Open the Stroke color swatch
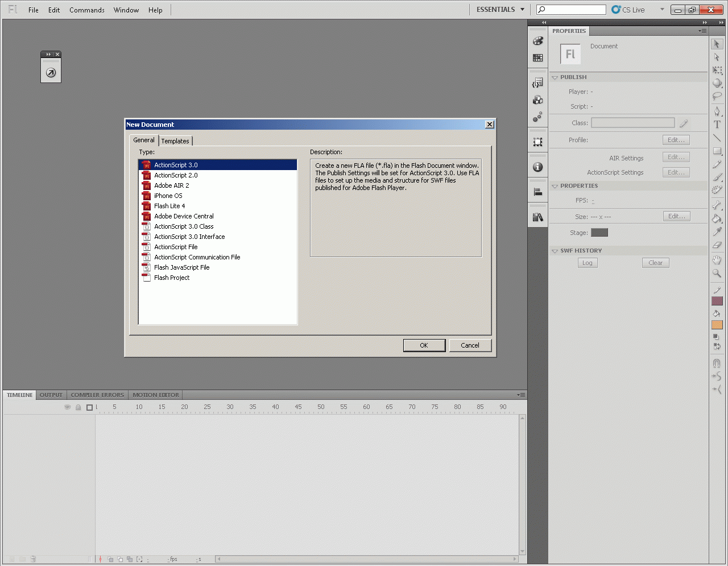Viewport: 728px width, 566px height. click(717, 301)
